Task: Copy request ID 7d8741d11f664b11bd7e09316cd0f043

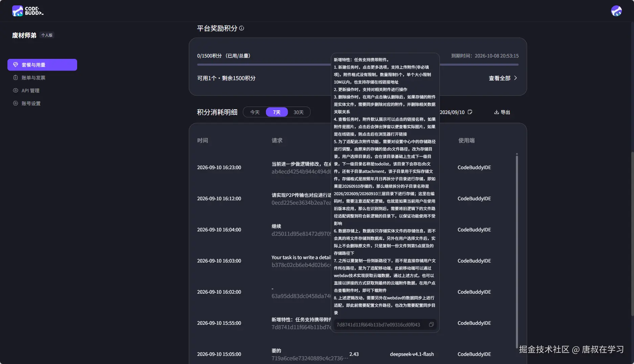Action: (x=431, y=324)
